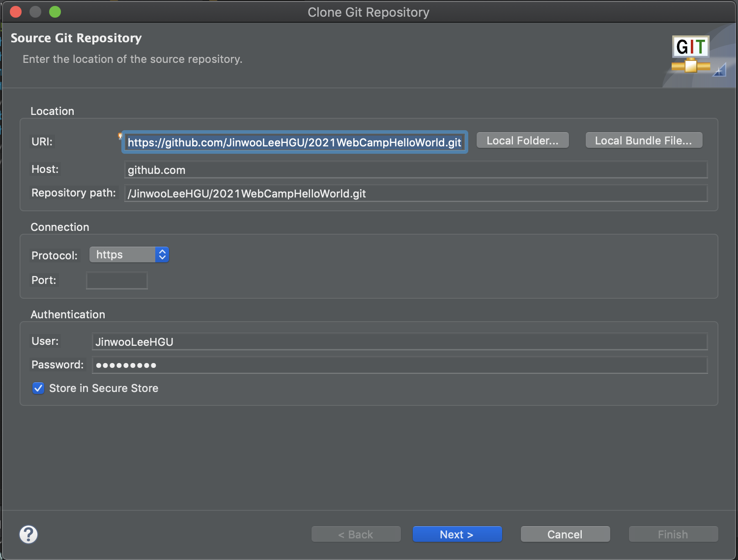Click into the Password field
This screenshot has width=738, height=560.
(x=399, y=365)
